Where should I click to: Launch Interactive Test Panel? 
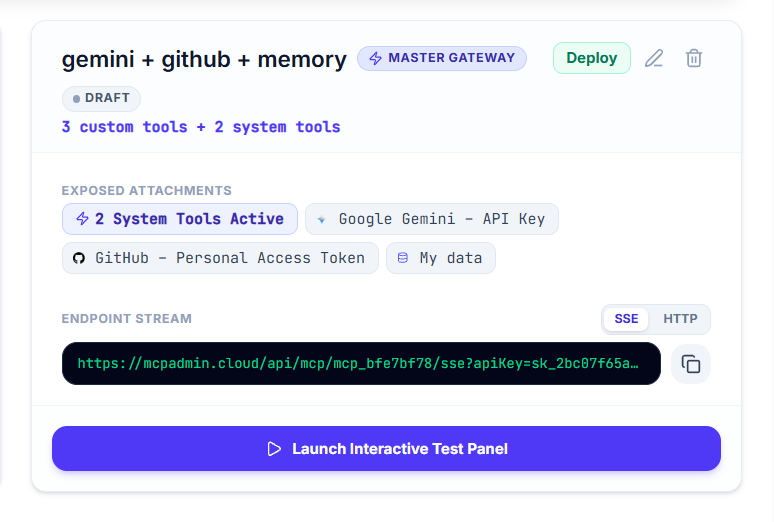[x=386, y=448]
